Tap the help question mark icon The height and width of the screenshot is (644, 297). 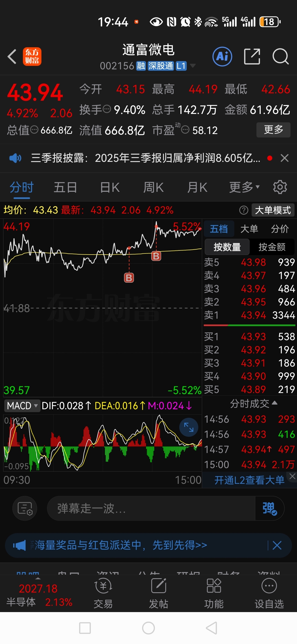tap(244, 210)
